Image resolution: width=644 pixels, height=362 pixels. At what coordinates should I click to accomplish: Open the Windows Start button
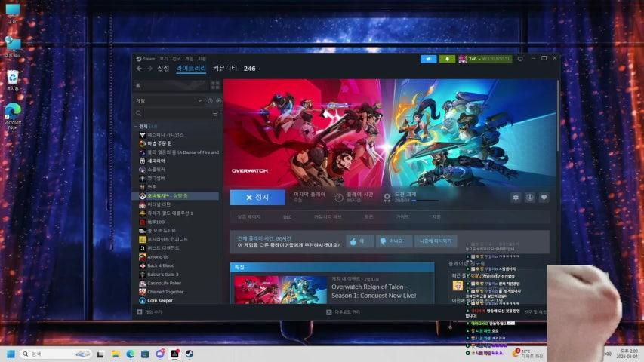(11, 354)
